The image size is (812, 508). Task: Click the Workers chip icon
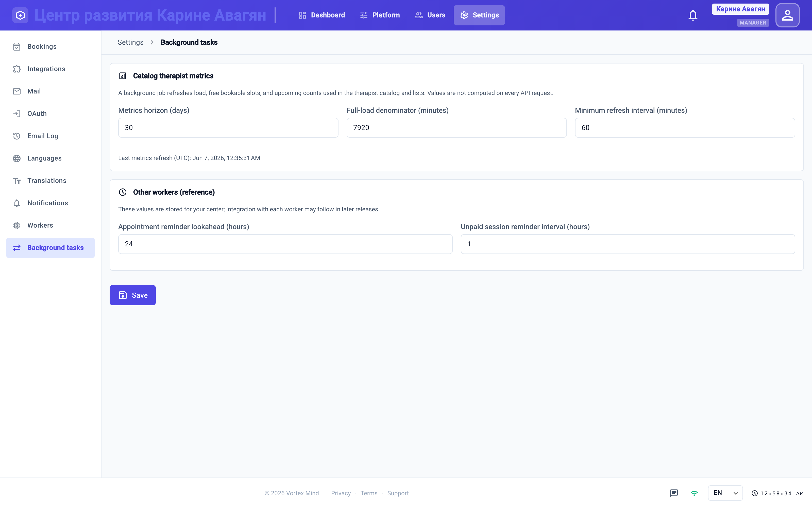tap(17, 226)
